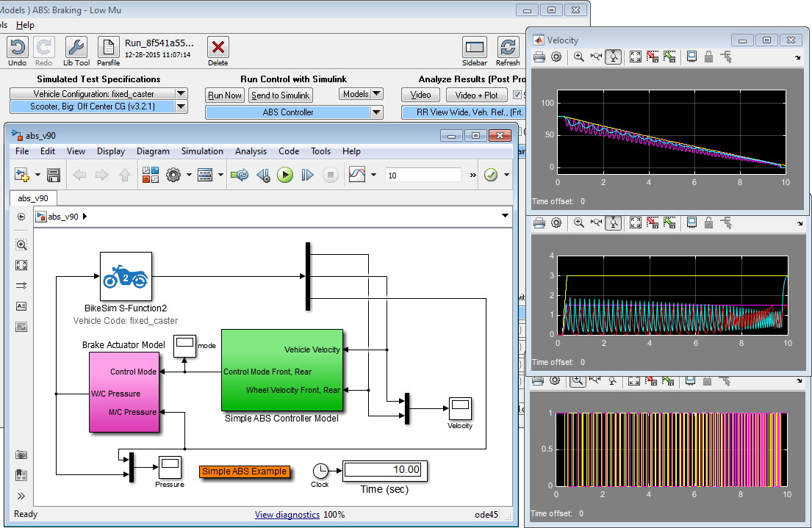Image resolution: width=812 pixels, height=528 pixels.
Task: Click the Step Forward simulation icon
Action: pos(308,175)
